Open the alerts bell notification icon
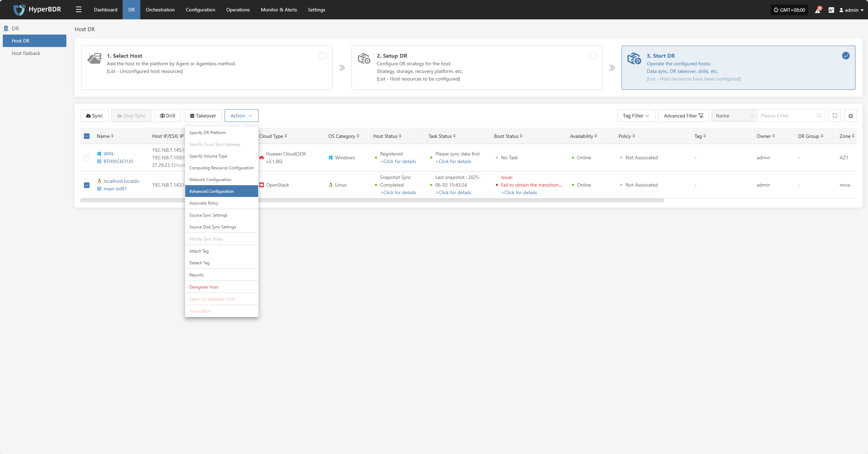Screen dimensions: 868x454 (x=818, y=10)
